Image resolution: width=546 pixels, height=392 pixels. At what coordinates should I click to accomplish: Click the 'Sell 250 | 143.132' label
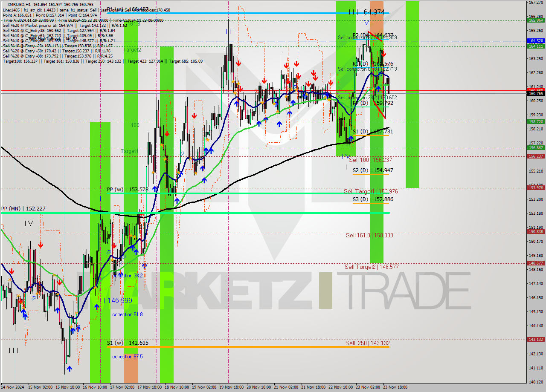tap(367, 343)
